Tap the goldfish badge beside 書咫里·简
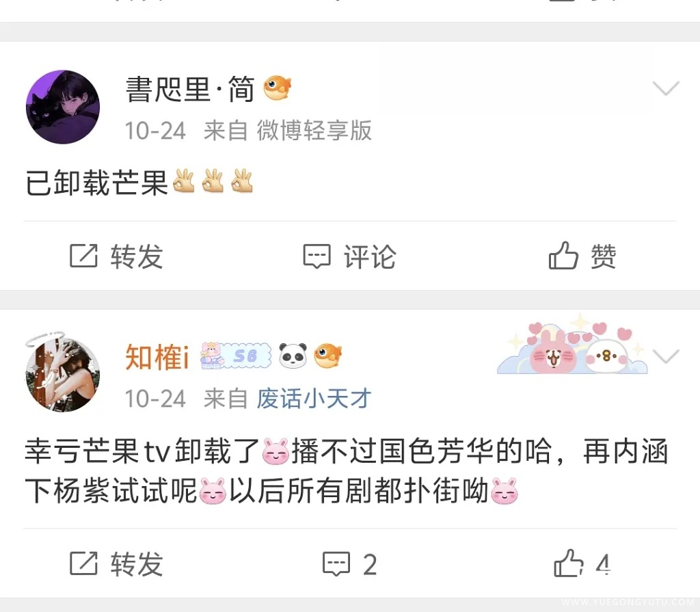 [x=278, y=87]
